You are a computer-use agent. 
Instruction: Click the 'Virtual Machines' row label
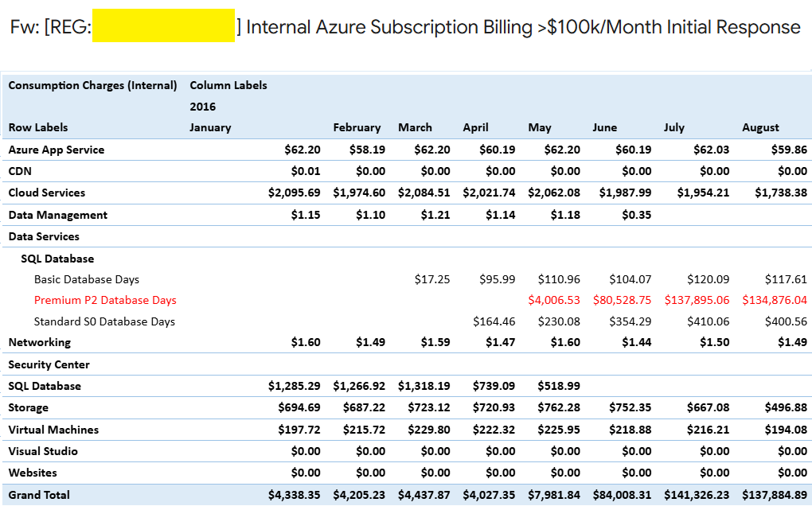point(53,430)
